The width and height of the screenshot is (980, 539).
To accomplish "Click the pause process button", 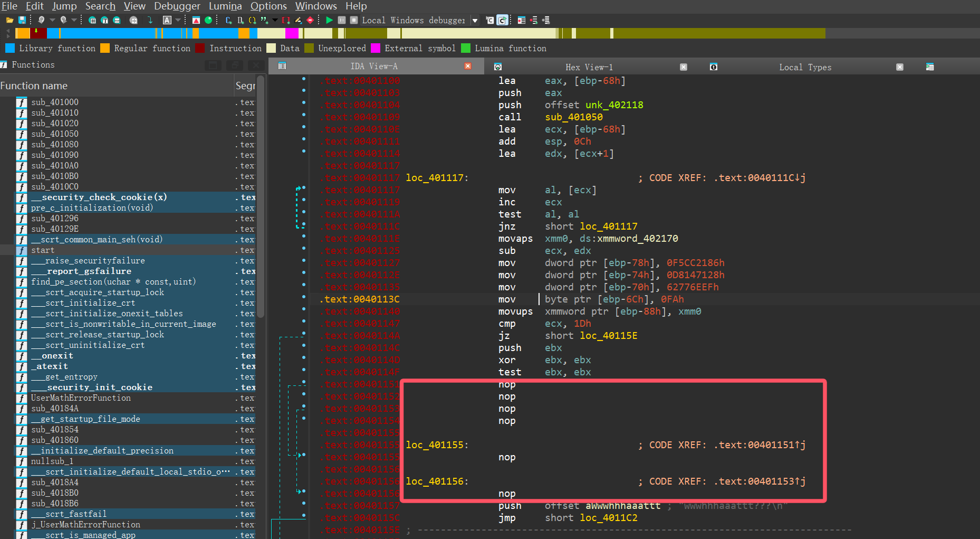I will point(342,20).
